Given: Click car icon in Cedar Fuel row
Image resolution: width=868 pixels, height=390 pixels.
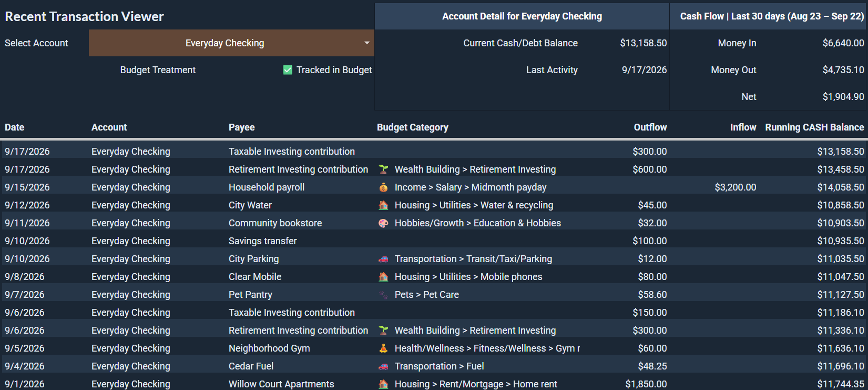Looking at the screenshot, I should 384,366.
